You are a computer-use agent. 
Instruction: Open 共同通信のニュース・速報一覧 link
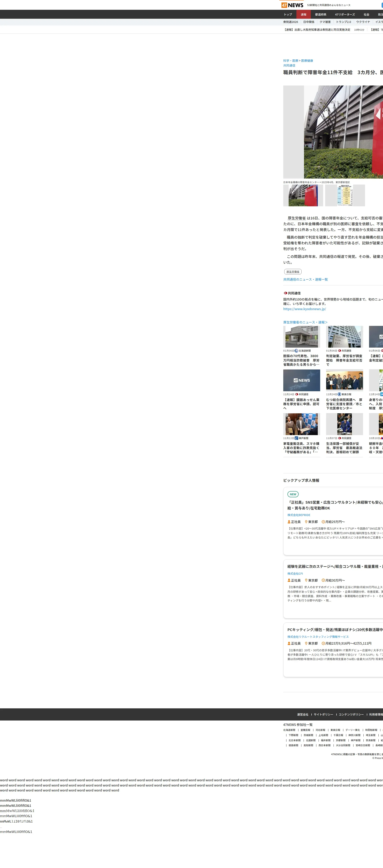click(305, 279)
